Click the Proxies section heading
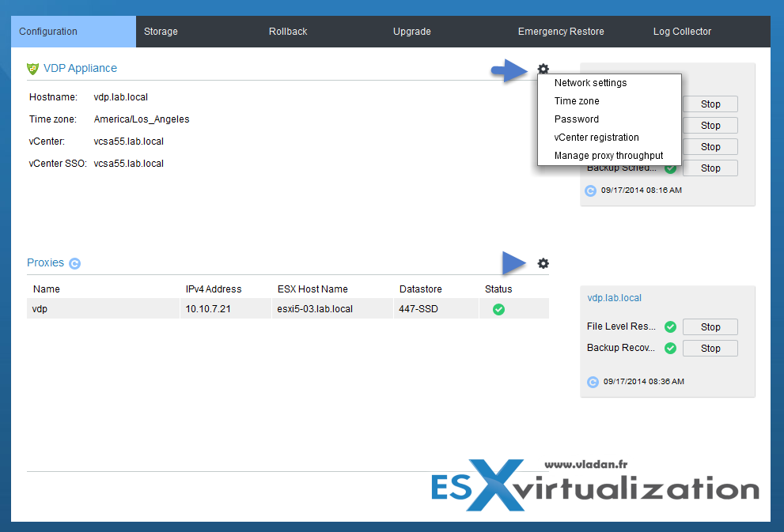The image size is (784, 532). click(46, 262)
